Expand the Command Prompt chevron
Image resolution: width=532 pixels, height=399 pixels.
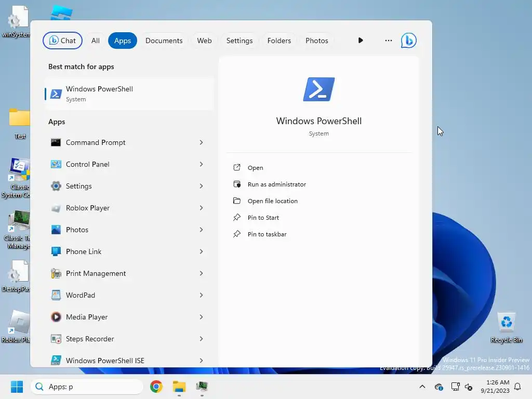click(x=201, y=142)
